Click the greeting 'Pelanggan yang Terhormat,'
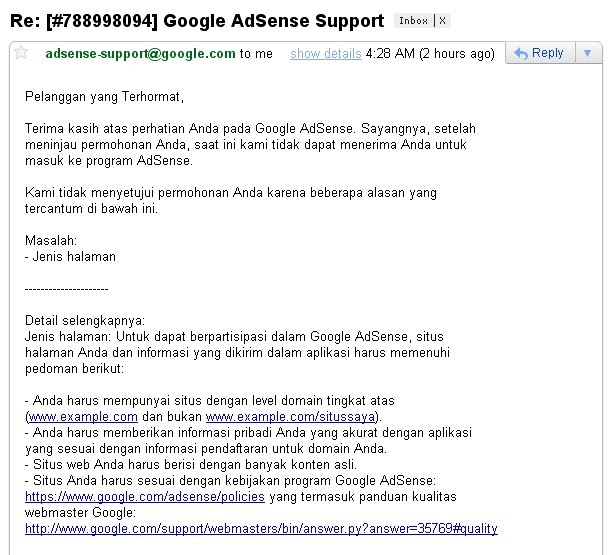The width and height of the screenshot is (611, 555). click(x=104, y=96)
